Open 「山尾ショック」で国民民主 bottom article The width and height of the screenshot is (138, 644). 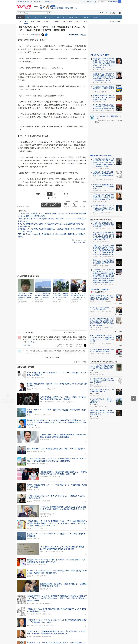(x=56, y=632)
